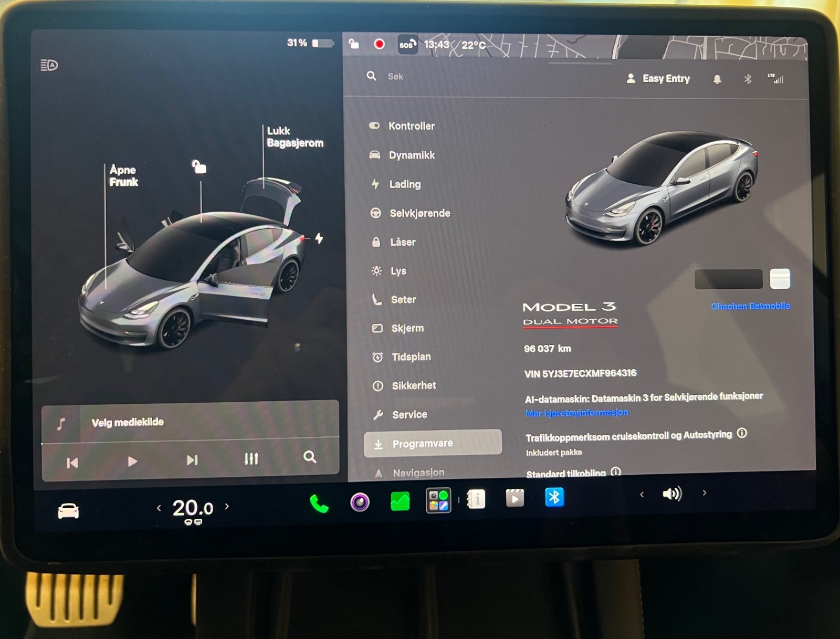Image resolution: width=840 pixels, height=639 pixels.
Task: Click the MODEL 3 DUAL MOTOR badge
Action: [570, 314]
